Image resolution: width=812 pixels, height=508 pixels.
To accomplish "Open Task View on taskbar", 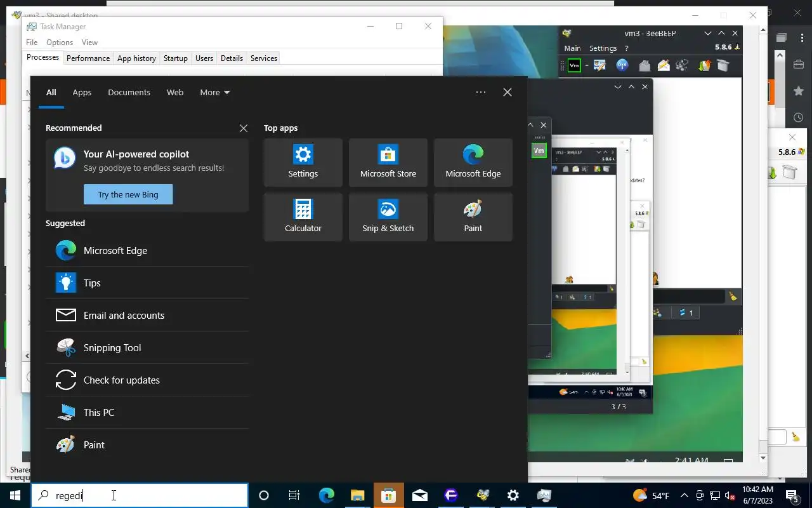I will [294, 495].
